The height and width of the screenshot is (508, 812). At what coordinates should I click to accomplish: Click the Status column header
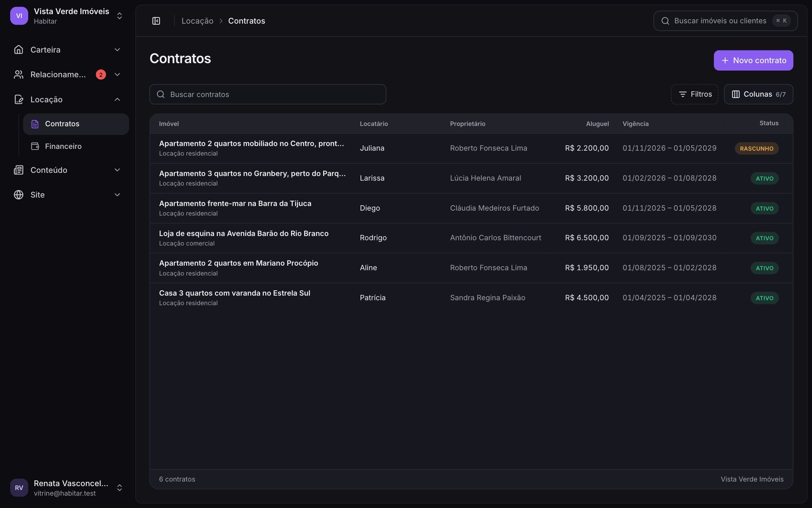769,123
